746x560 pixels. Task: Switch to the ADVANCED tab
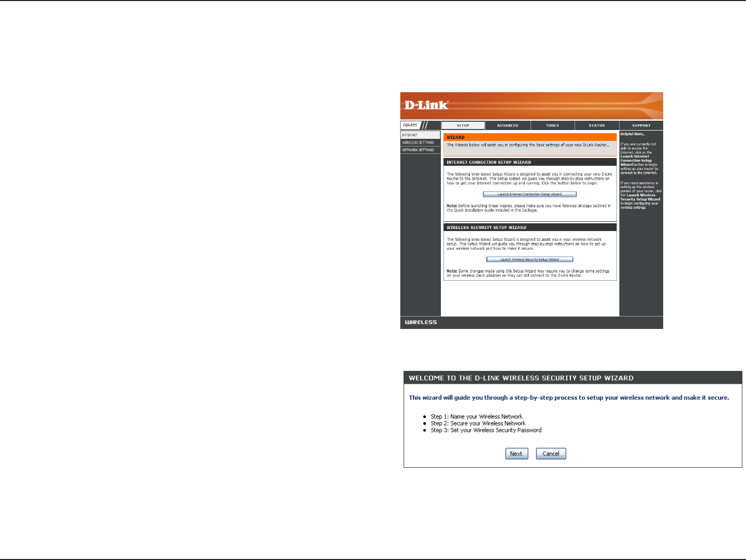tap(508, 125)
